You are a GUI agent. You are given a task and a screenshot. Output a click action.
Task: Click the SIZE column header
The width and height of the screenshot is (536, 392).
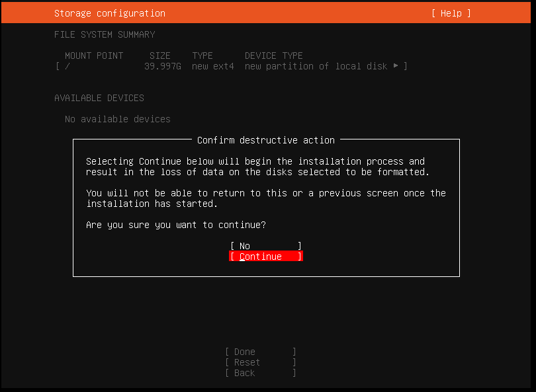tap(160, 56)
